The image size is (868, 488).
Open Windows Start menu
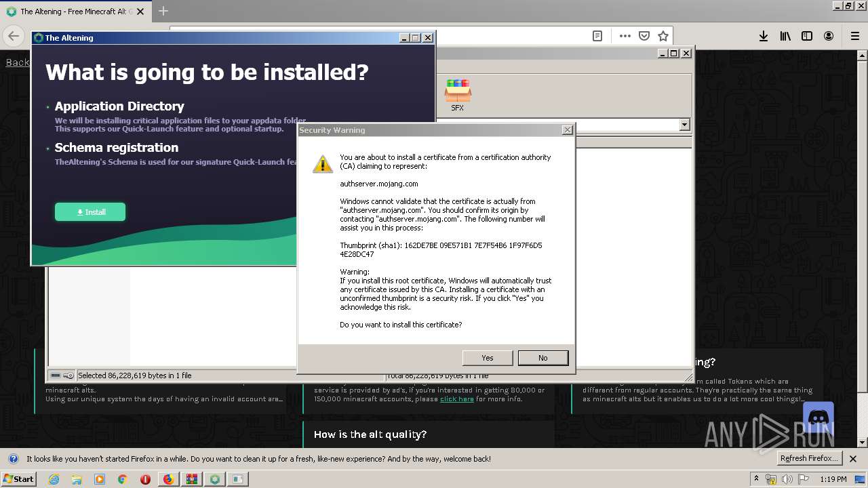pos(19,479)
